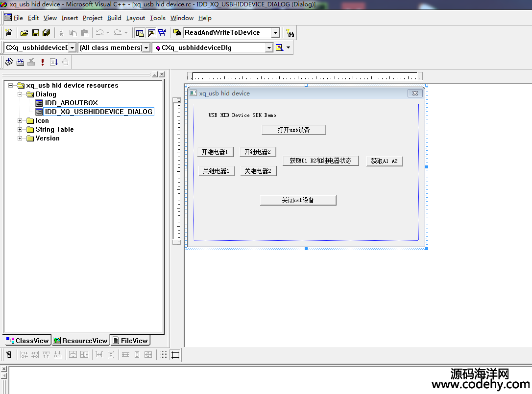Image resolution: width=532 pixels, height=394 pixels.
Task: Open the Insert menu
Action: (70, 18)
